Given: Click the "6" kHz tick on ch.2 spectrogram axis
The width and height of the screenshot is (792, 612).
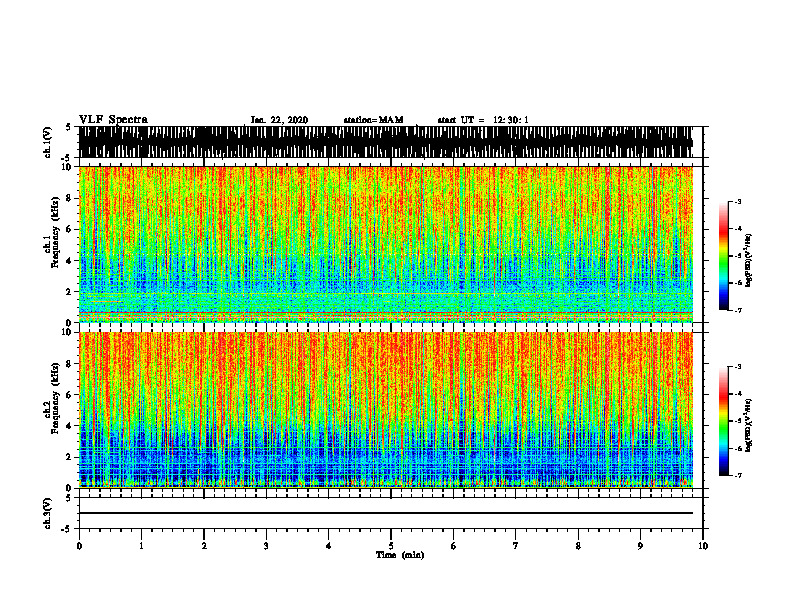Looking at the screenshot, I should pyautogui.click(x=70, y=395).
